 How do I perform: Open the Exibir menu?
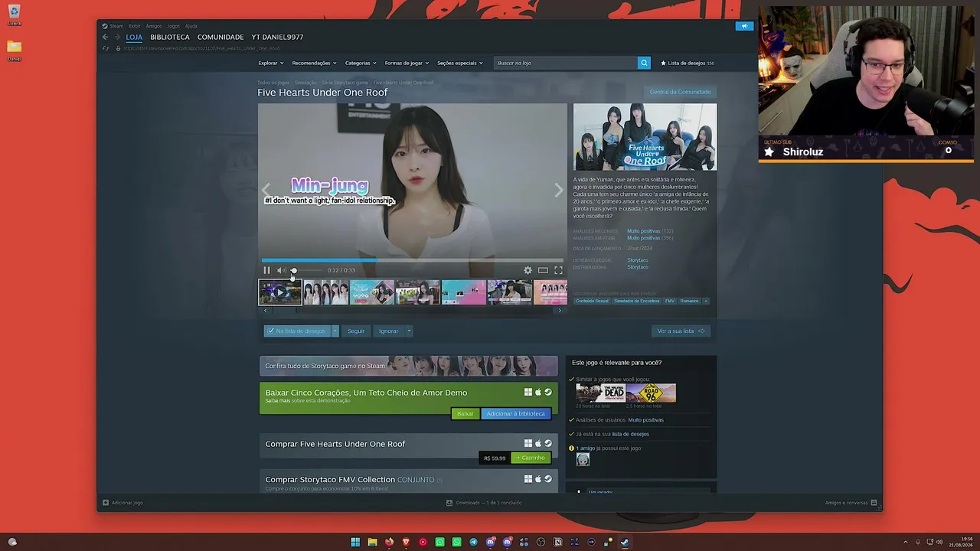tap(135, 26)
